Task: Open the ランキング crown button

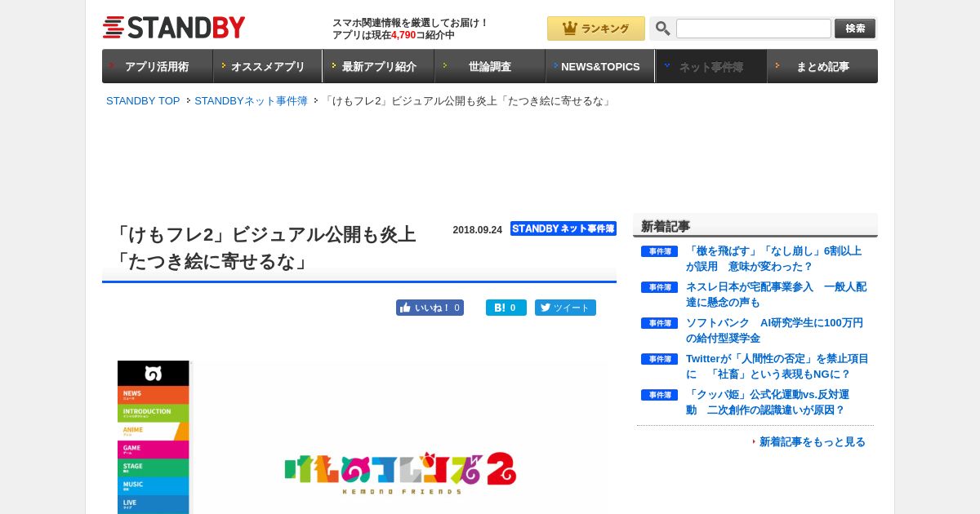Action: point(596,29)
